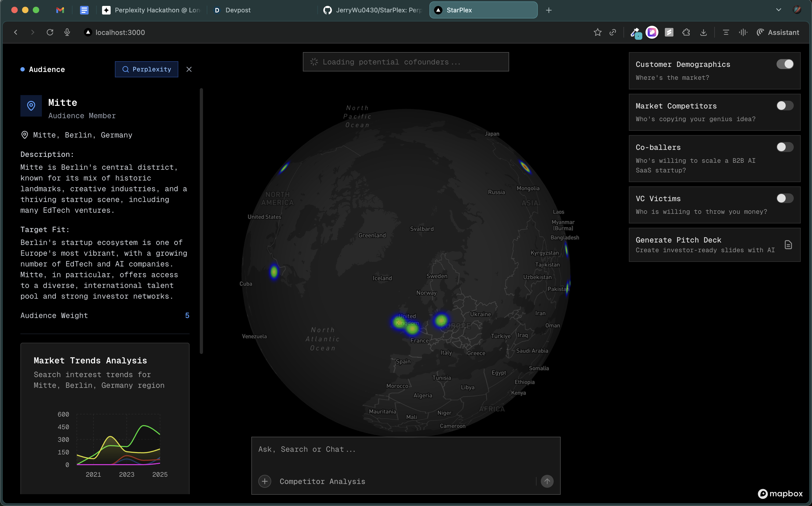
Task: Click the plus icon in chat box
Action: pyautogui.click(x=265, y=481)
